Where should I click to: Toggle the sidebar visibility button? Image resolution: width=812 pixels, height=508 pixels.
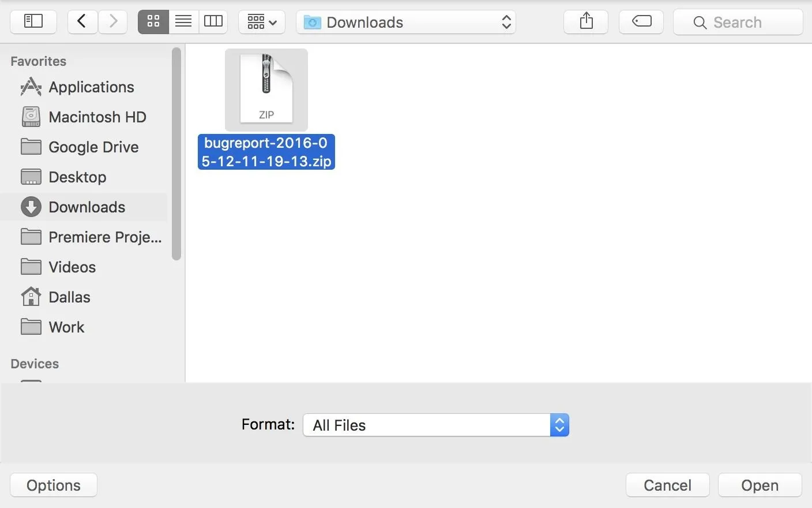tap(33, 22)
